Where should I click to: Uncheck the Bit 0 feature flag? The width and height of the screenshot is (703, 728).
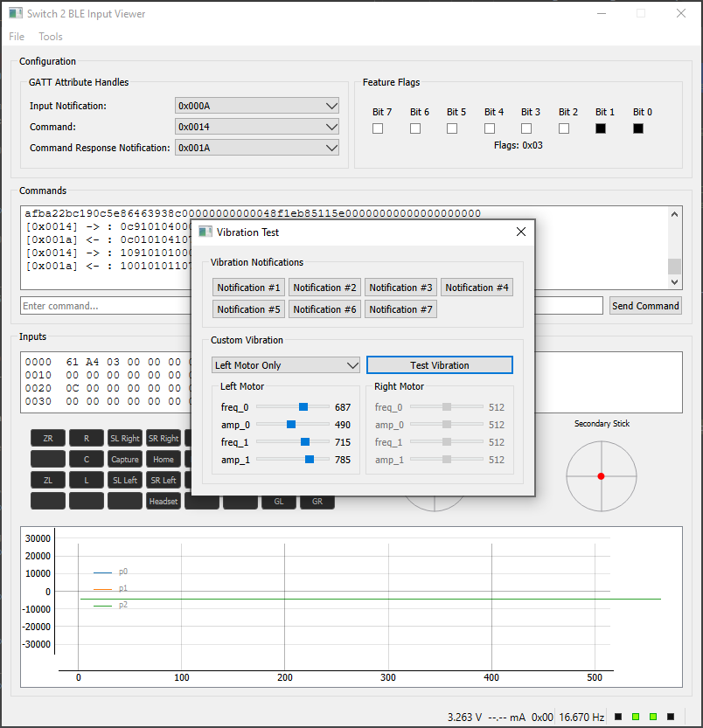pyautogui.click(x=638, y=128)
